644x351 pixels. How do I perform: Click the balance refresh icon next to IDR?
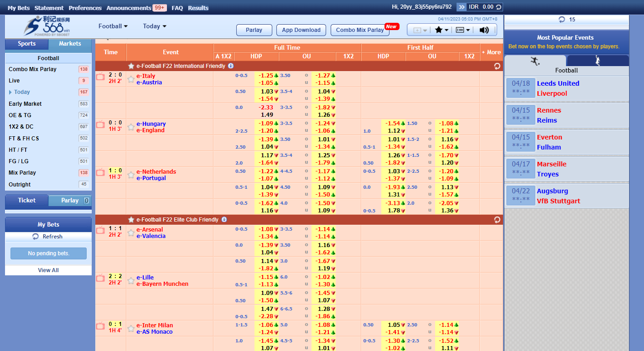tap(499, 7)
